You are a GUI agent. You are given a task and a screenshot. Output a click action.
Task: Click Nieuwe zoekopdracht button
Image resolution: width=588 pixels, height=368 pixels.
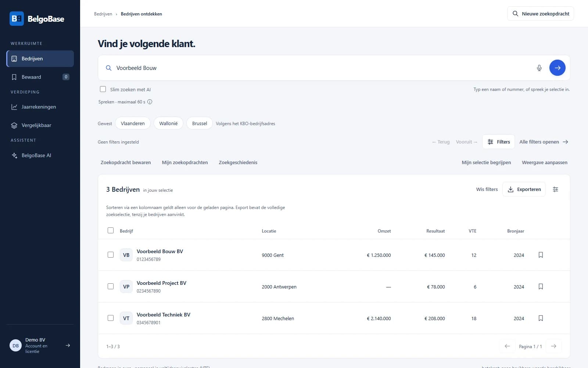(x=540, y=14)
